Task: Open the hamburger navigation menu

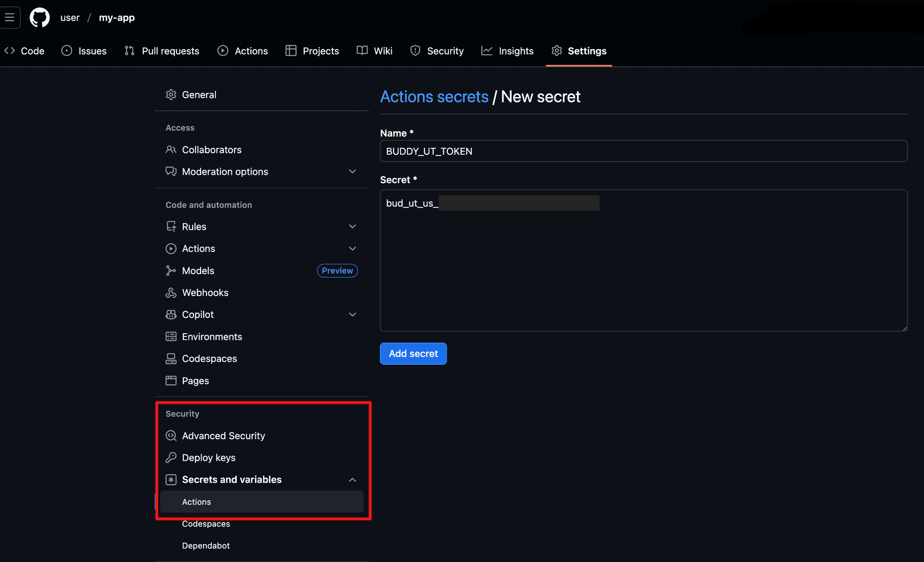Action: coord(10,17)
